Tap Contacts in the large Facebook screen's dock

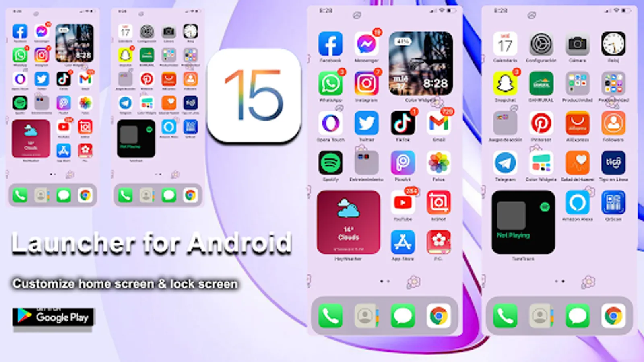[366, 316]
